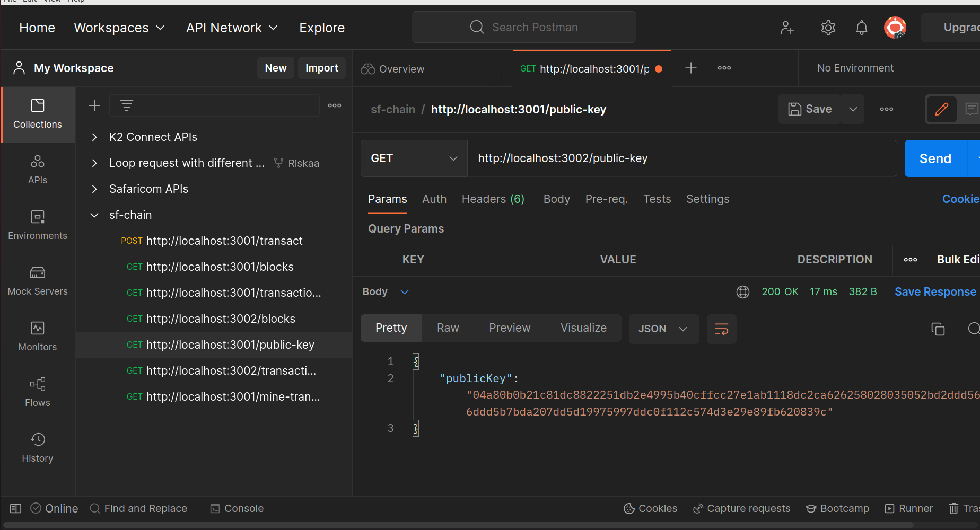Click the pencil icon to edit the request
This screenshot has width=980, height=530.
click(x=942, y=109)
